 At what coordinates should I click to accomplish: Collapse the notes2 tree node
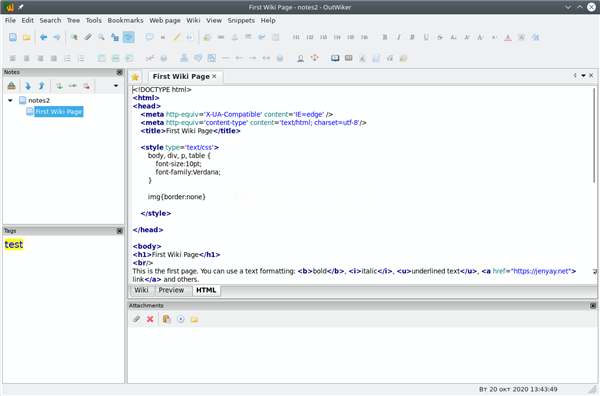coord(10,100)
